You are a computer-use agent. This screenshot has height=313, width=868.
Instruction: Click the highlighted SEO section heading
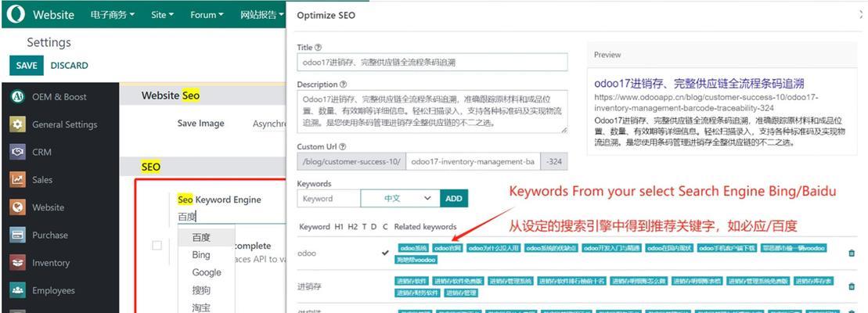click(150, 167)
